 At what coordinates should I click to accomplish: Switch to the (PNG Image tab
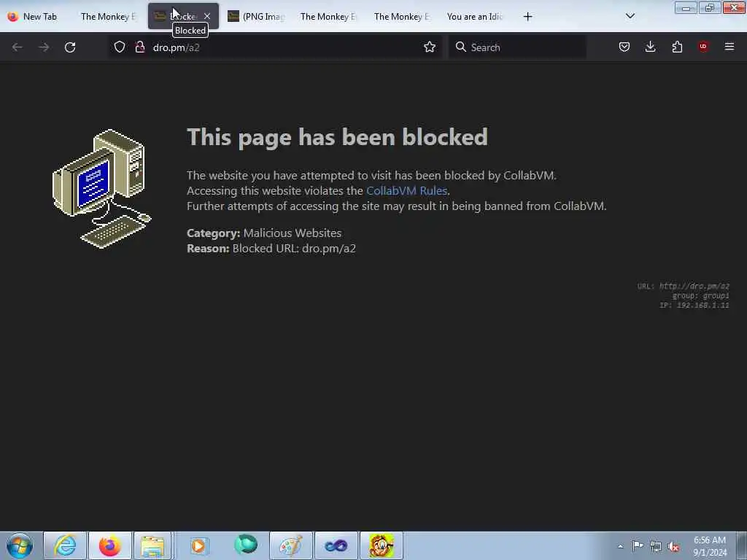[x=256, y=17]
